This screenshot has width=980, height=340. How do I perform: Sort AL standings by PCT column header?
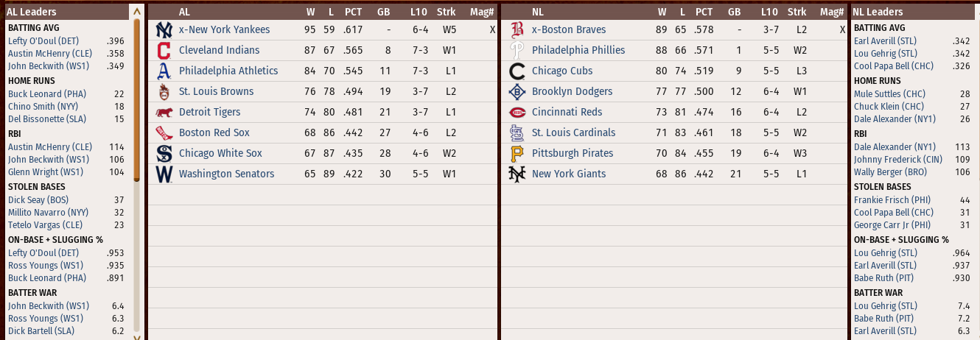click(x=353, y=12)
